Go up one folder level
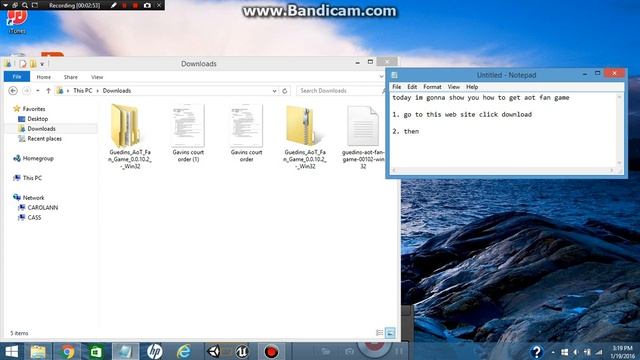Viewport: 640px width, 360px height. [x=48, y=91]
